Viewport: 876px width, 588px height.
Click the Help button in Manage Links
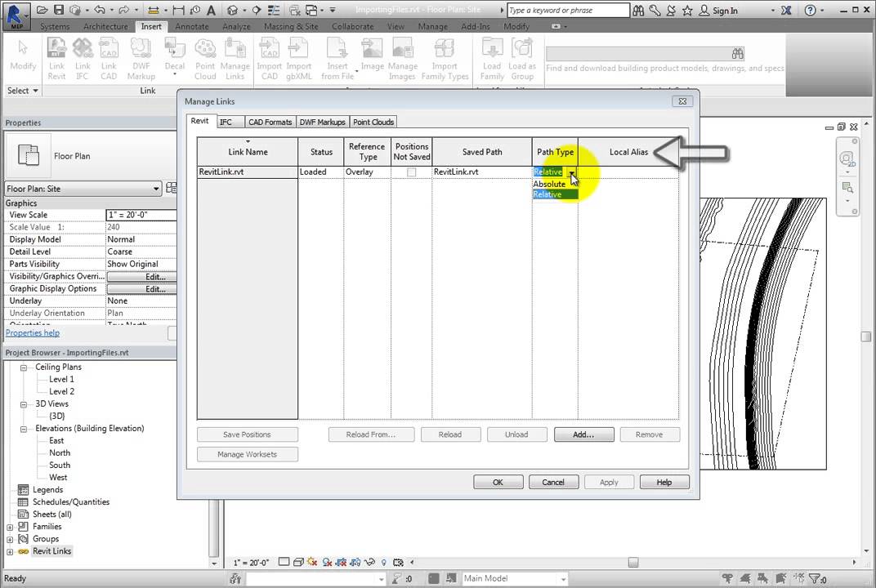pyautogui.click(x=664, y=482)
